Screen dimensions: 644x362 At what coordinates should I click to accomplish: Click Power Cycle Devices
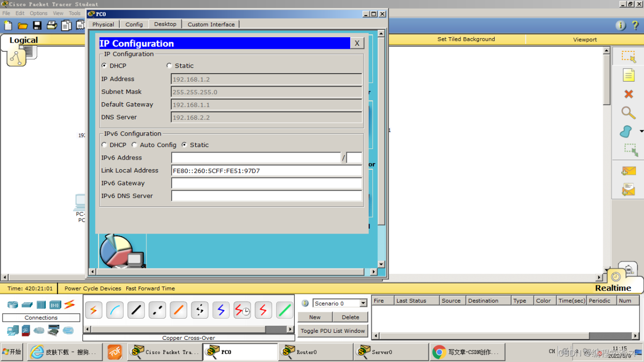93,288
